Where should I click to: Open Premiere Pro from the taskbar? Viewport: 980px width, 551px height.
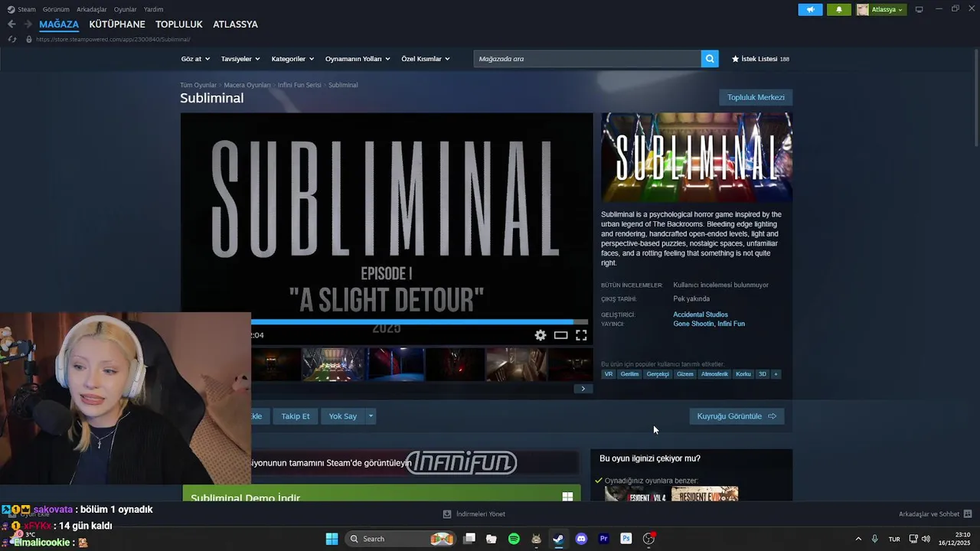coord(603,539)
